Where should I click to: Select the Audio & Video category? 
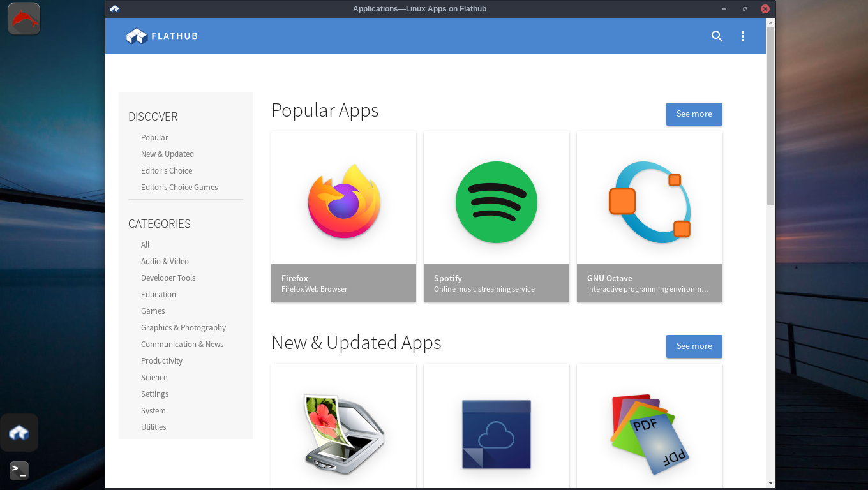tap(165, 262)
